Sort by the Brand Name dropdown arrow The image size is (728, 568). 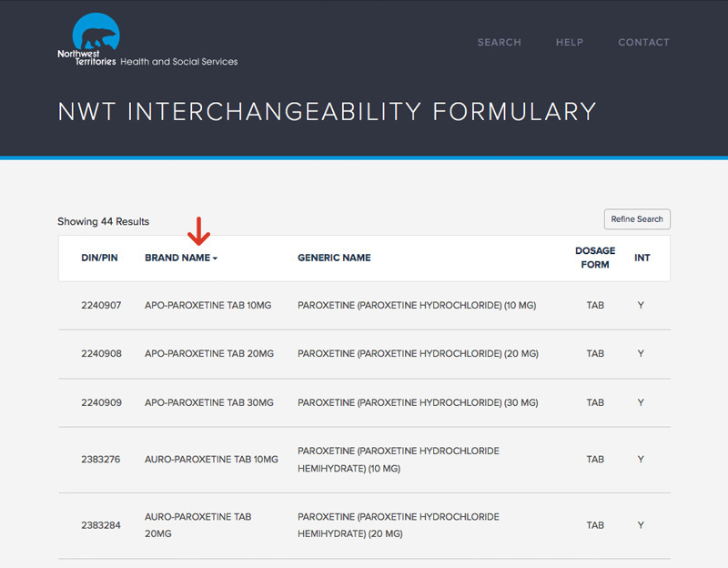(x=216, y=259)
